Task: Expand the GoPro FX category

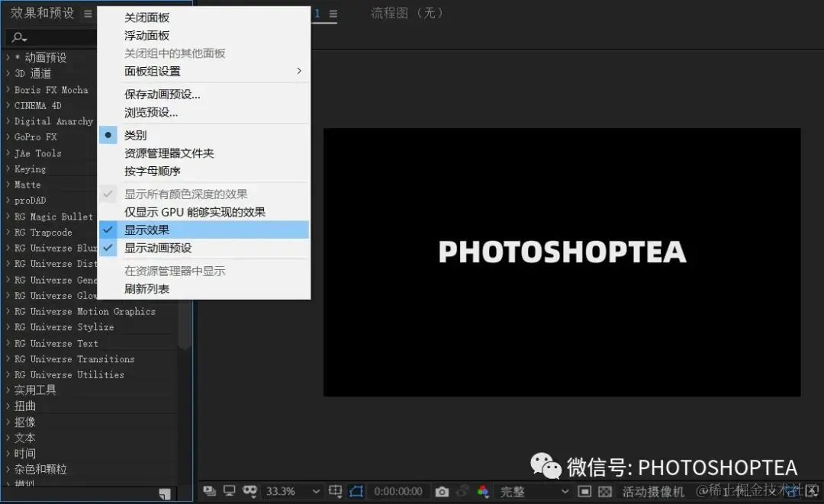Action: (8, 137)
